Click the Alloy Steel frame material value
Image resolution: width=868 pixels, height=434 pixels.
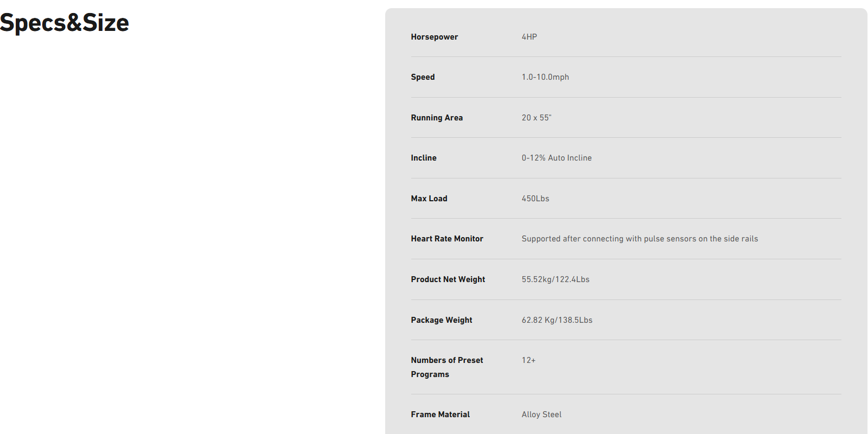tap(541, 414)
